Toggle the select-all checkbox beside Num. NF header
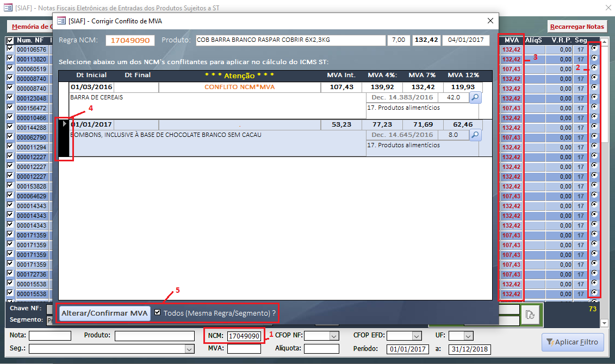This screenshot has width=615, height=364. coord(9,40)
